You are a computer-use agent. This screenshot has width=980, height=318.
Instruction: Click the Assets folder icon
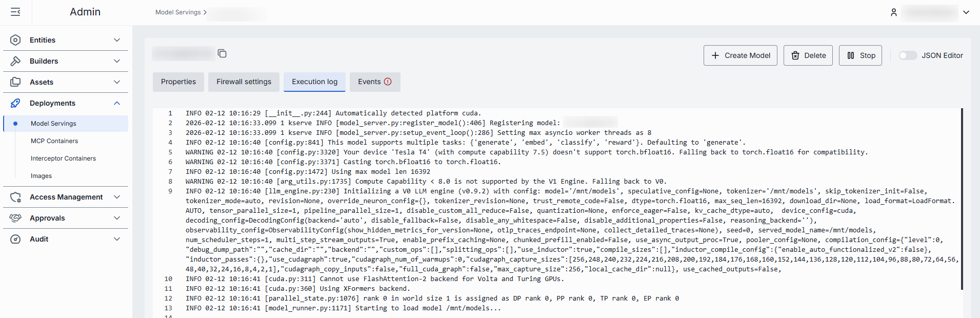click(x=15, y=82)
